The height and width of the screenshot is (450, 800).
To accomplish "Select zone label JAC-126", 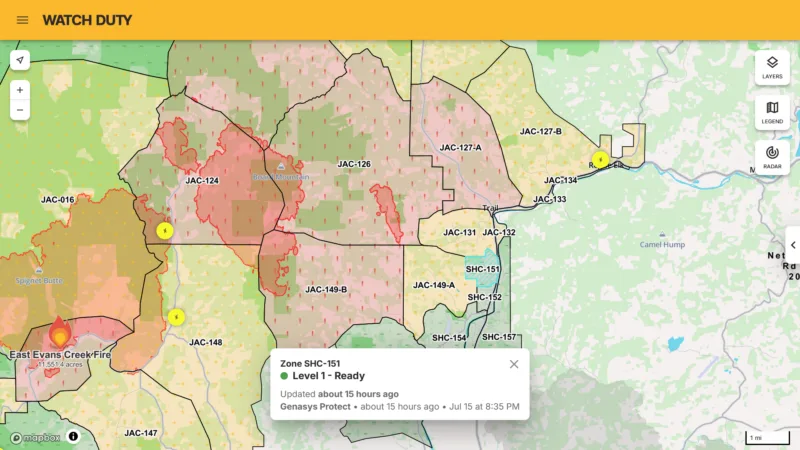I will pyautogui.click(x=354, y=164).
